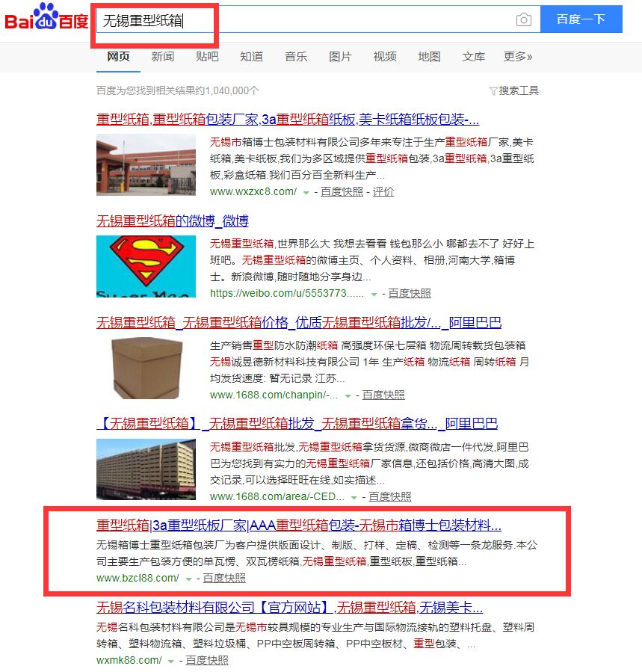Expand dropdown arrow beside weibo.com URL

point(374,295)
